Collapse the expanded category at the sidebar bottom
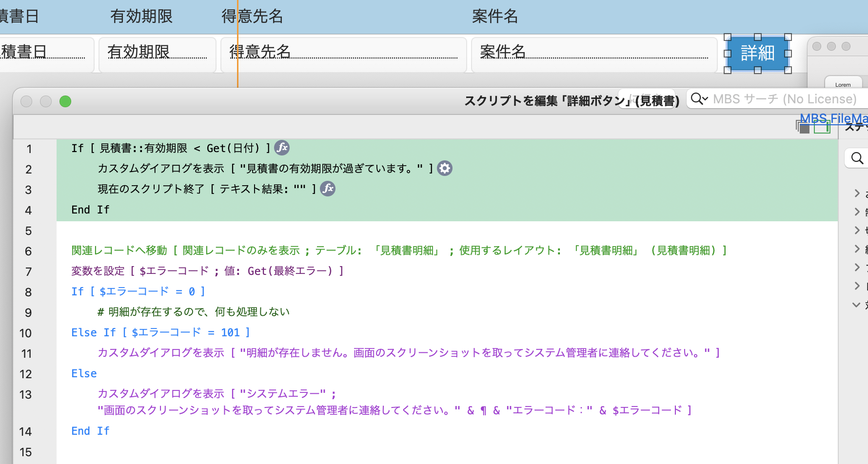The width and height of the screenshot is (868, 464). click(x=856, y=305)
